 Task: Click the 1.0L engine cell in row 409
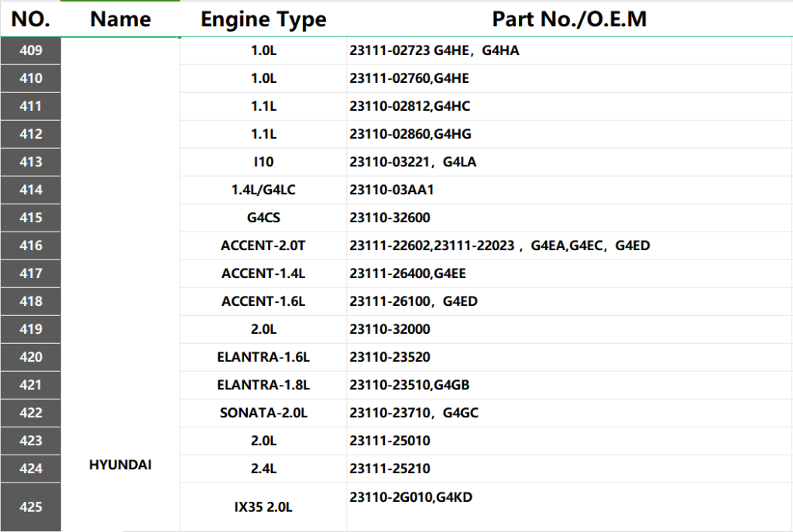click(x=263, y=50)
